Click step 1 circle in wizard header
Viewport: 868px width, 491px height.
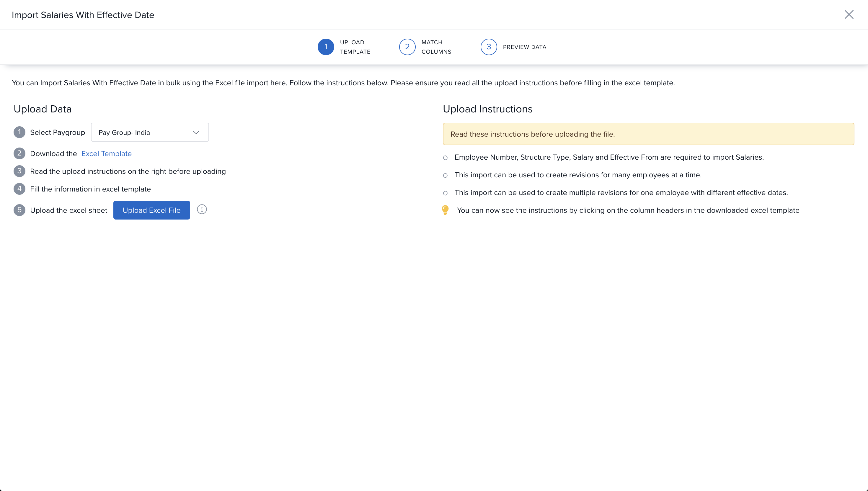tap(326, 47)
